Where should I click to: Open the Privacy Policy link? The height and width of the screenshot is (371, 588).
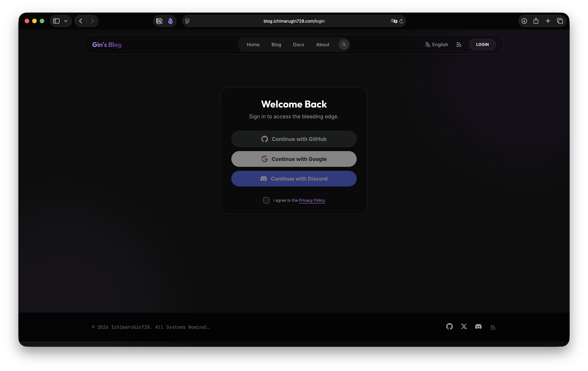click(312, 200)
